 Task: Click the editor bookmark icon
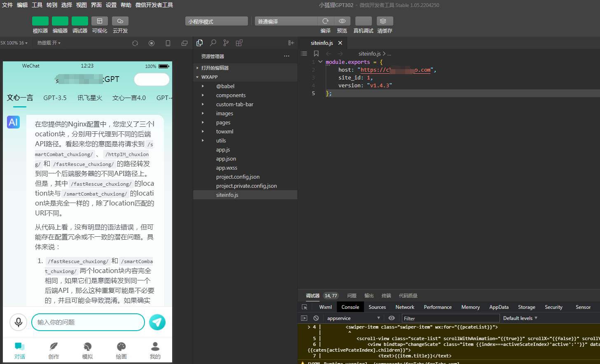[316, 54]
